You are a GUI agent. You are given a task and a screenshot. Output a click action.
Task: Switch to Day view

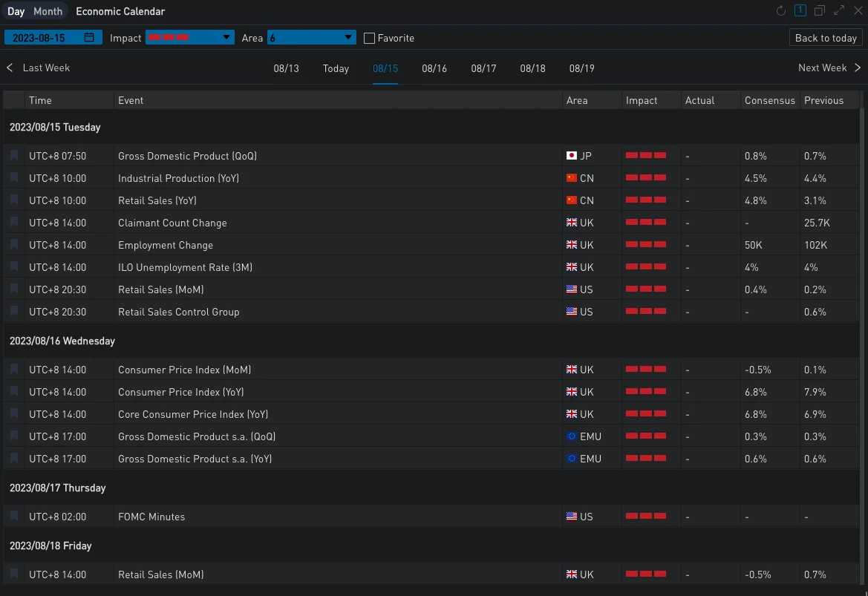[16, 11]
